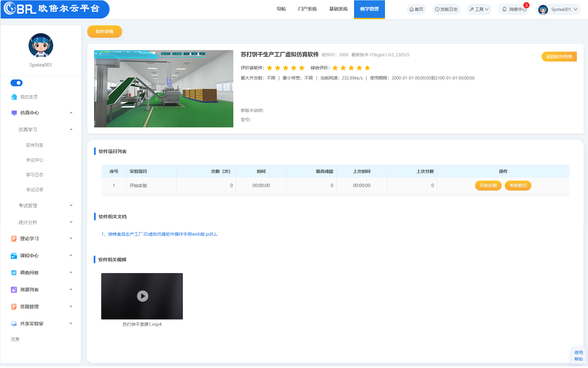
Task: Expand the 共享实验室 menu
Action: (71, 323)
